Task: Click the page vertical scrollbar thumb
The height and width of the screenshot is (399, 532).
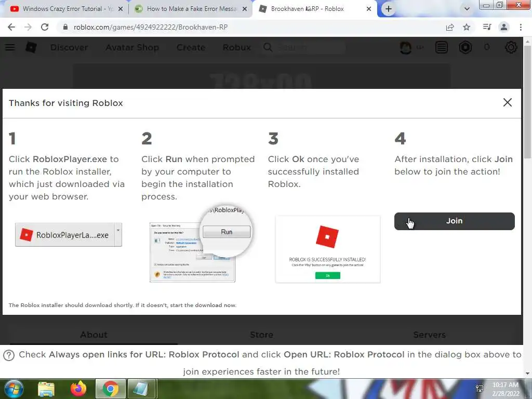Action: pos(528,102)
